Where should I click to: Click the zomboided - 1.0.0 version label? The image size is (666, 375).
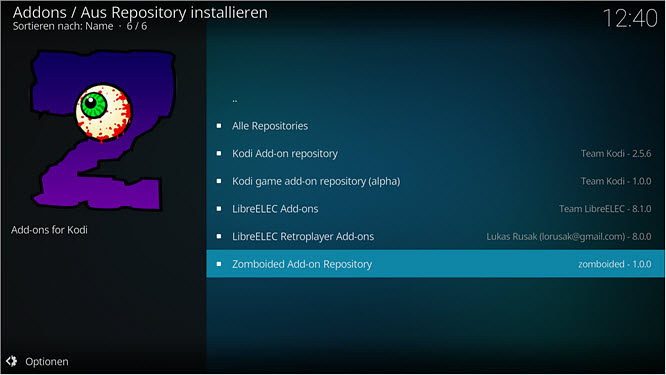pos(615,264)
